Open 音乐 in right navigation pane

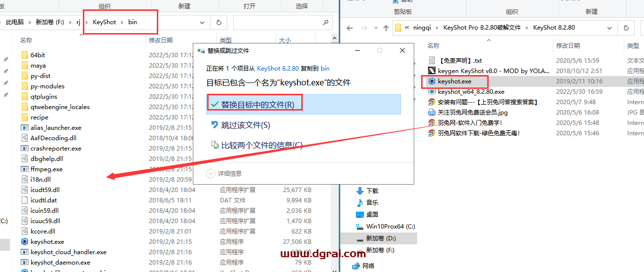tap(372, 202)
